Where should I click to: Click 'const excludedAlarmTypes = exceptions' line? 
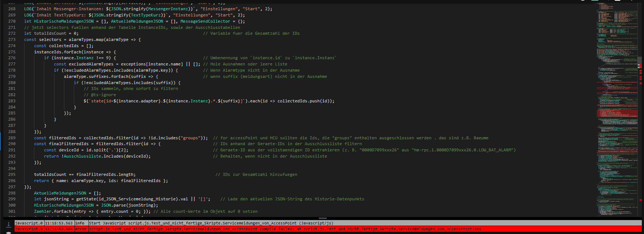click(127, 64)
